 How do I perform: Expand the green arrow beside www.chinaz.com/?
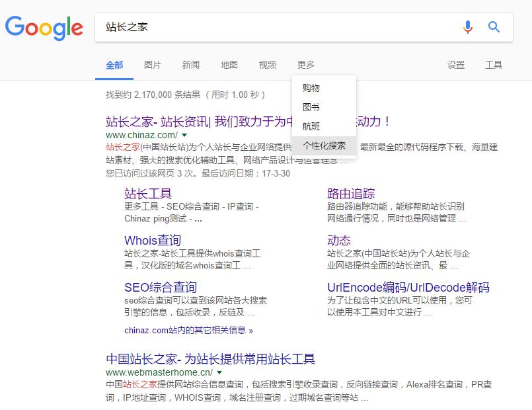(x=184, y=136)
